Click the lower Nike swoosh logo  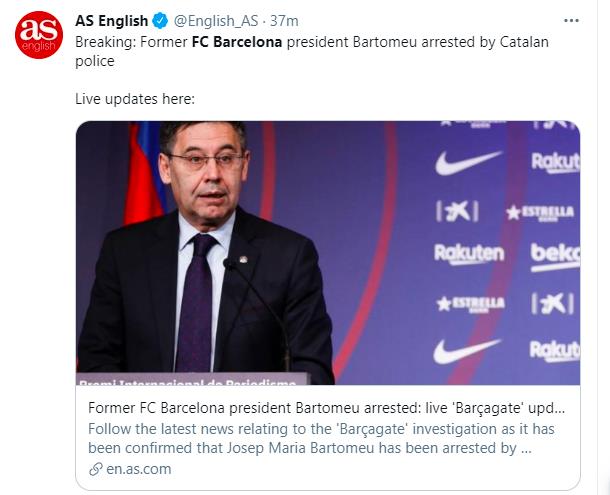click(466, 351)
